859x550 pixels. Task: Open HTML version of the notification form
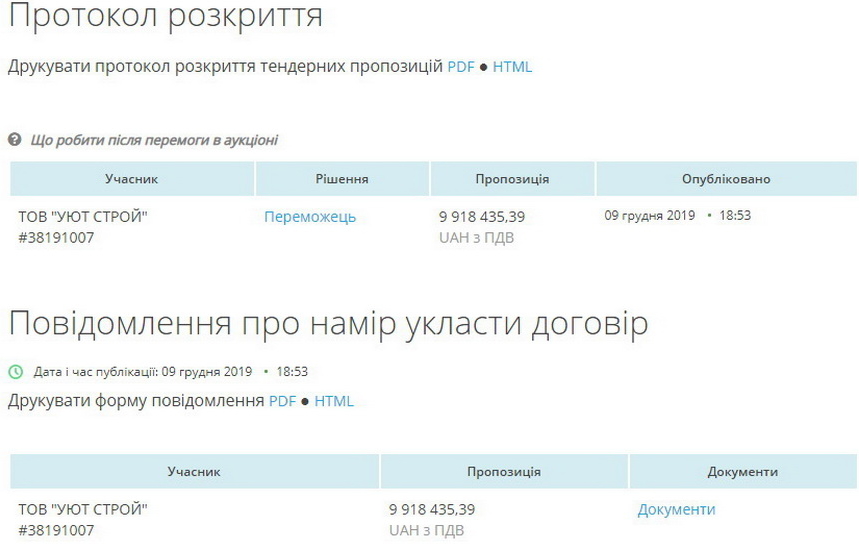coord(334,401)
